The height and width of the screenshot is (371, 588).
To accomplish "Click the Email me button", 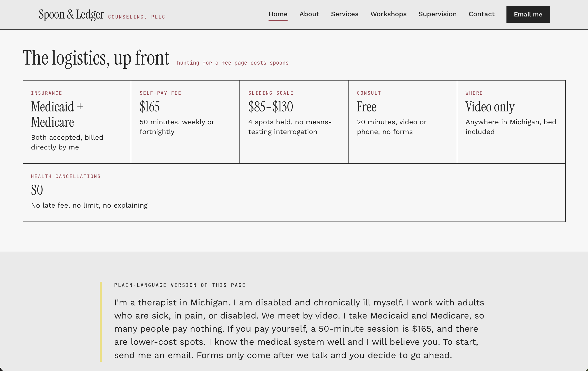I will [x=528, y=14].
